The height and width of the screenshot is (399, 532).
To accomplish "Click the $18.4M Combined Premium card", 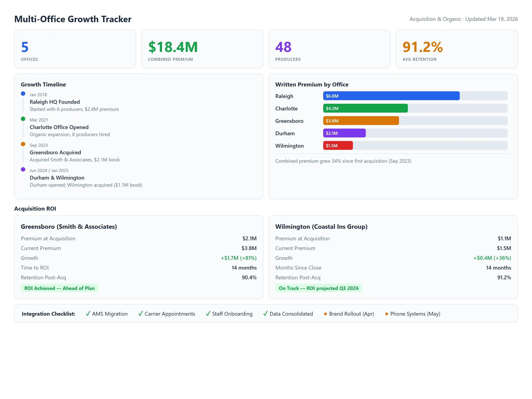I will [202, 49].
